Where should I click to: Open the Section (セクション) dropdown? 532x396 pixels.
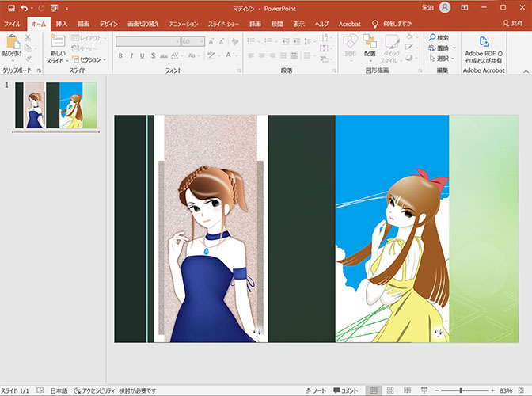coord(89,59)
